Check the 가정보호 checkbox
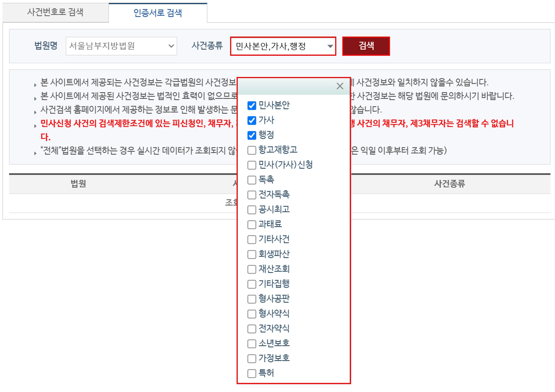 pyautogui.click(x=252, y=359)
